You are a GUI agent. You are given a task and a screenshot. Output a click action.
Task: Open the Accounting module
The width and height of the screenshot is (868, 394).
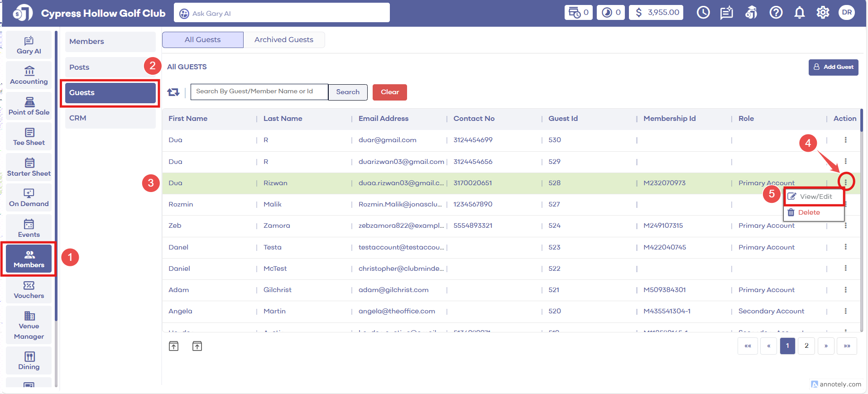pos(29,76)
